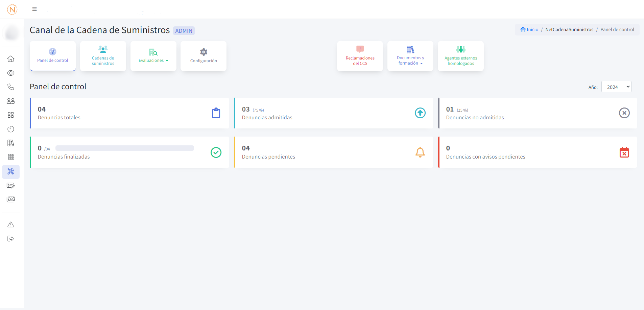
Task: Open Reclamaciones del CCS
Action: 360,56
